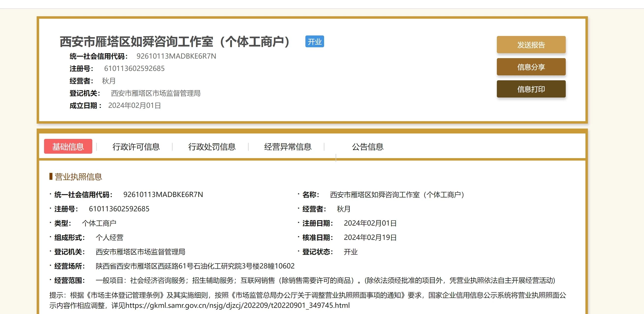
Task: Click registration number 610113602592685 in 营业执照信息
Action: pyautogui.click(x=119, y=209)
